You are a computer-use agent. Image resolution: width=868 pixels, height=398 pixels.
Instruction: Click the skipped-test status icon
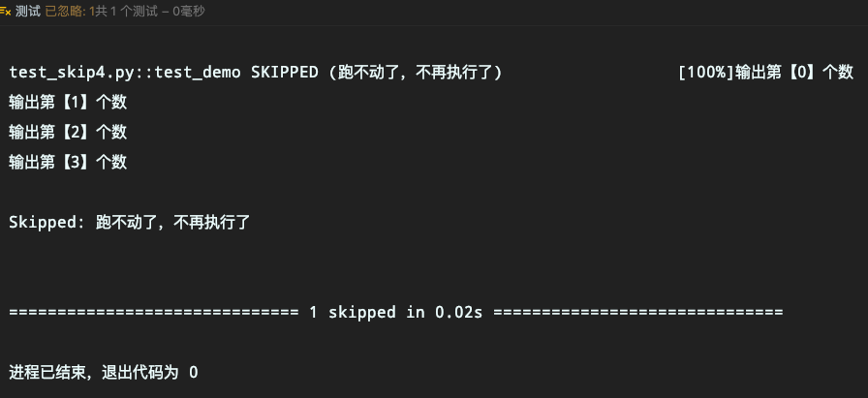pos(6,11)
